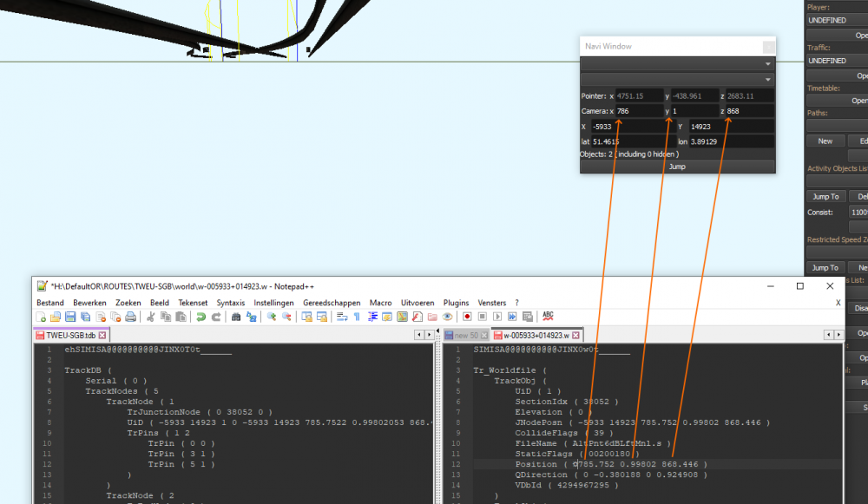Click the Save file icon in Notepad++ toolbar
The width and height of the screenshot is (868, 504).
(x=70, y=317)
